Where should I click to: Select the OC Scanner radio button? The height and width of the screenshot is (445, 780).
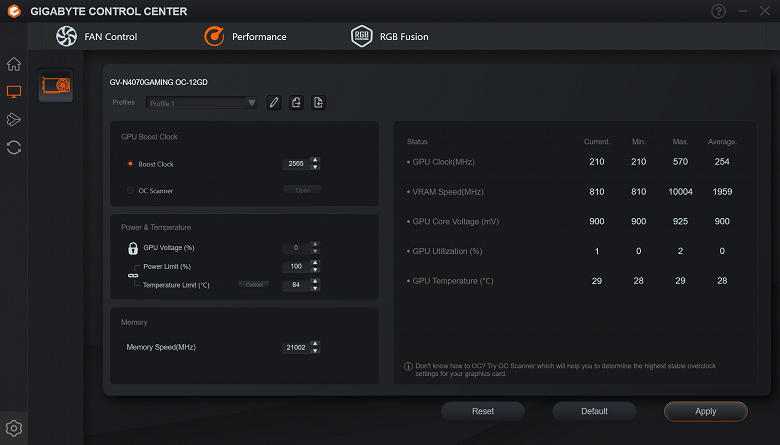pos(130,190)
